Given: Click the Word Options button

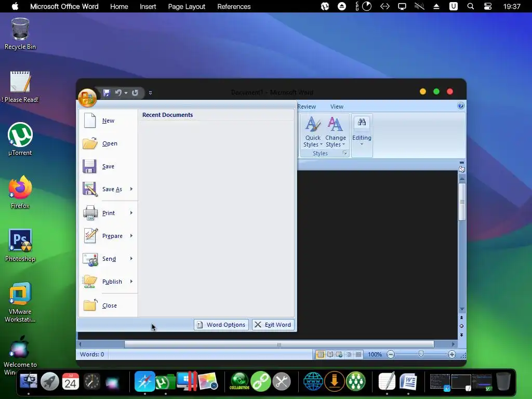Looking at the screenshot, I should pos(221,325).
